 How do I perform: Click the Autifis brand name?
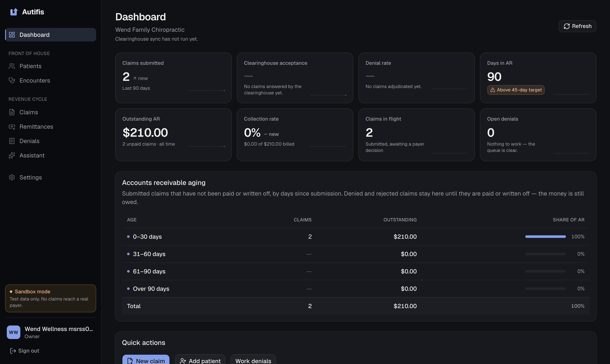(33, 12)
